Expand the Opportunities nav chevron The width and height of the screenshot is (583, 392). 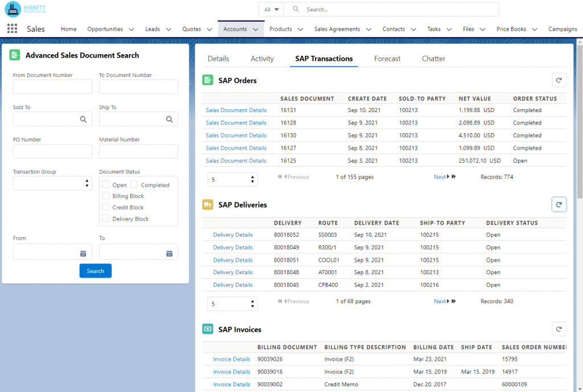132,30
